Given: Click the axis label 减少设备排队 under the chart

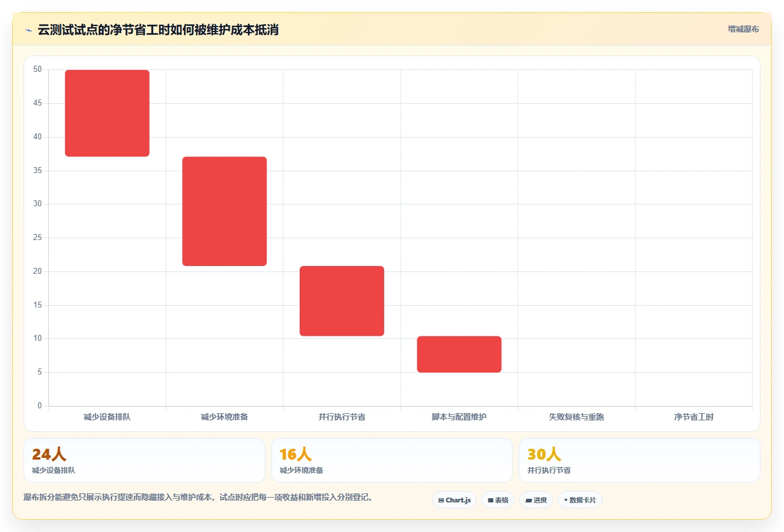Looking at the screenshot, I should click(107, 417).
